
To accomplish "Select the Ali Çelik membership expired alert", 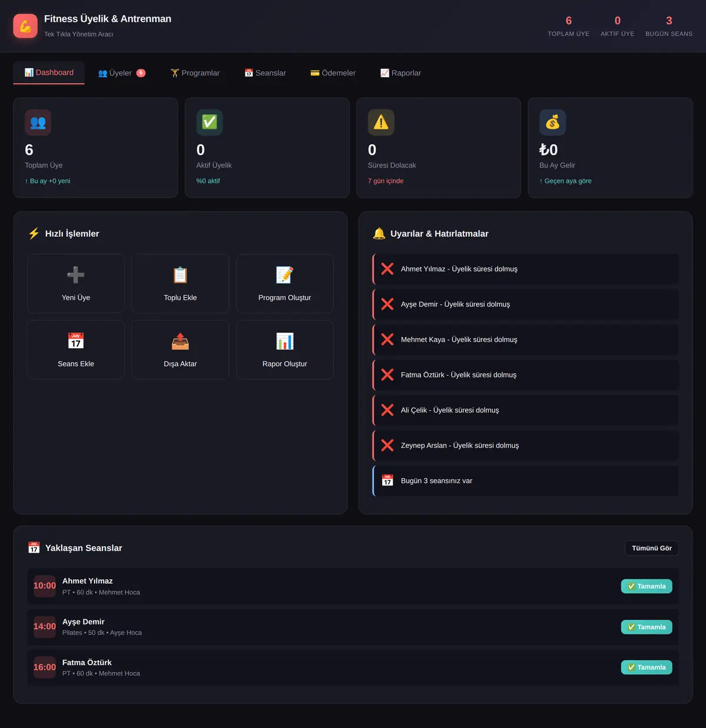I will click(x=525, y=410).
